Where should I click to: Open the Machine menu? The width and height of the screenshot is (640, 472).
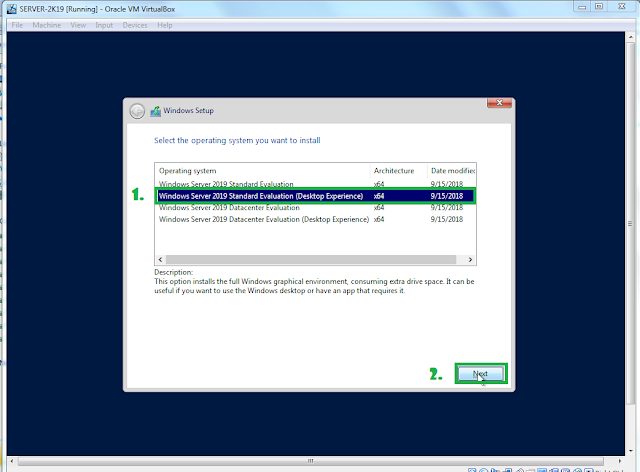pos(47,25)
